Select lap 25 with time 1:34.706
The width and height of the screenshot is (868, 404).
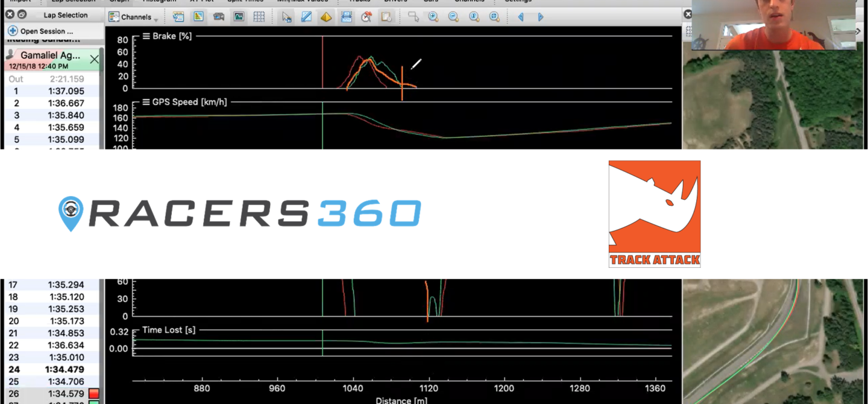[x=52, y=381]
